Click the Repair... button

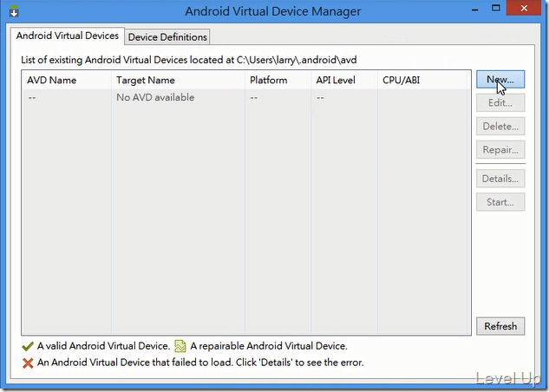point(500,150)
